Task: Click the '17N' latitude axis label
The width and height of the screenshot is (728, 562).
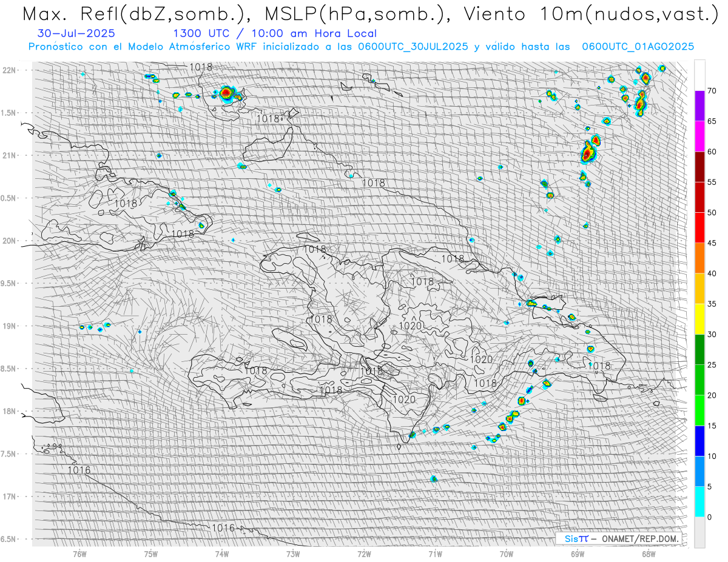Action: click(x=9, y=497)
